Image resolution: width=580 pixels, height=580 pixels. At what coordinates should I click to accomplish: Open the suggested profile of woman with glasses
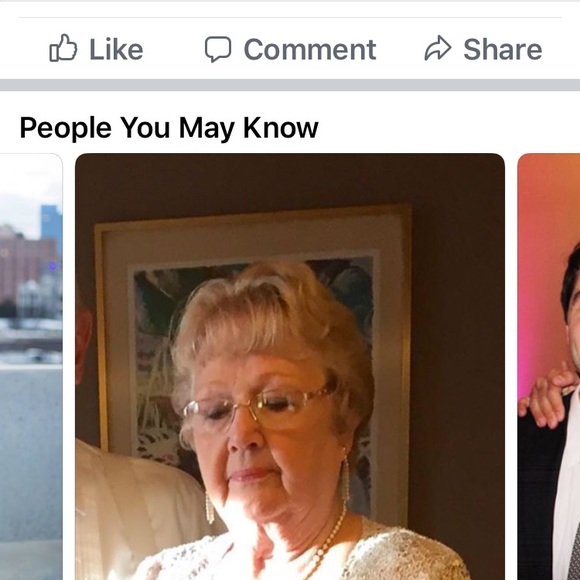click(x=290, y=367)
